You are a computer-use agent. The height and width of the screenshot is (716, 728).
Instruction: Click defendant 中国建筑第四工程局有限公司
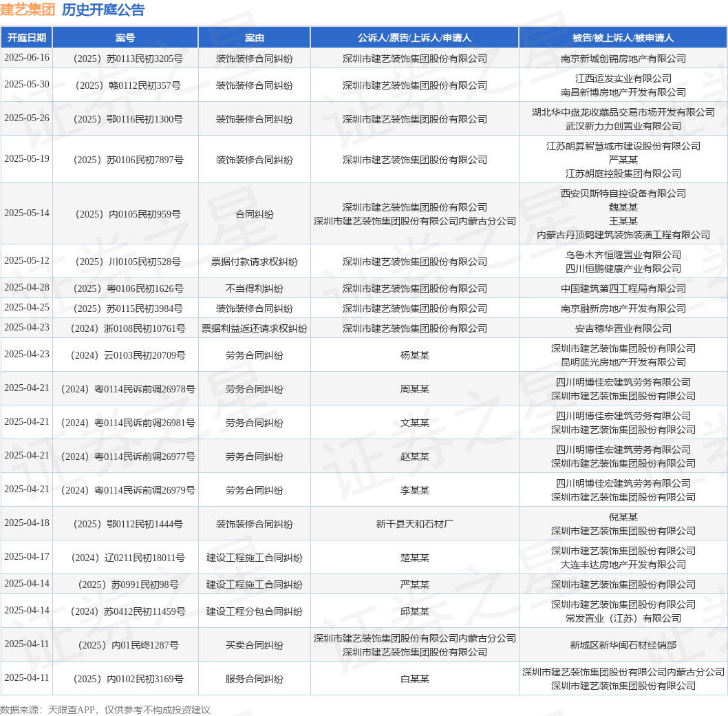click(x=623, y=288)
